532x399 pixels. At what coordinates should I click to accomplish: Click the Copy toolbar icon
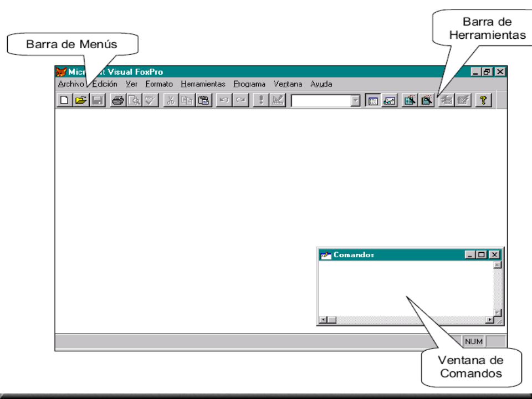[187, 100]
